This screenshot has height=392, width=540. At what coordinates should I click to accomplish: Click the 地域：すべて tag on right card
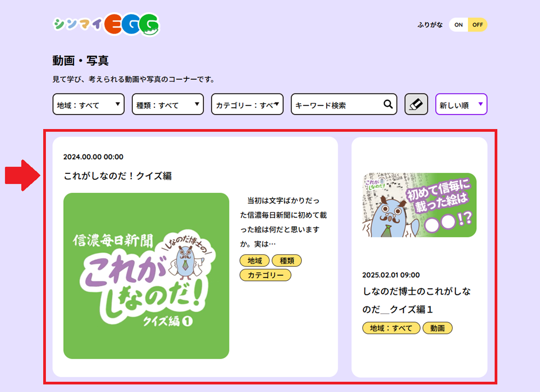coord(390,328)
